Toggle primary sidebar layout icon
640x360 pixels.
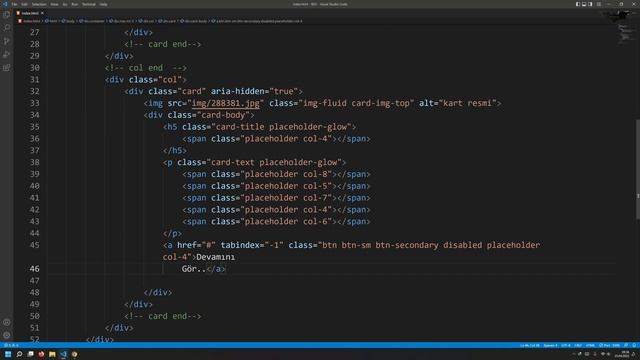click(x=578, y=4)
